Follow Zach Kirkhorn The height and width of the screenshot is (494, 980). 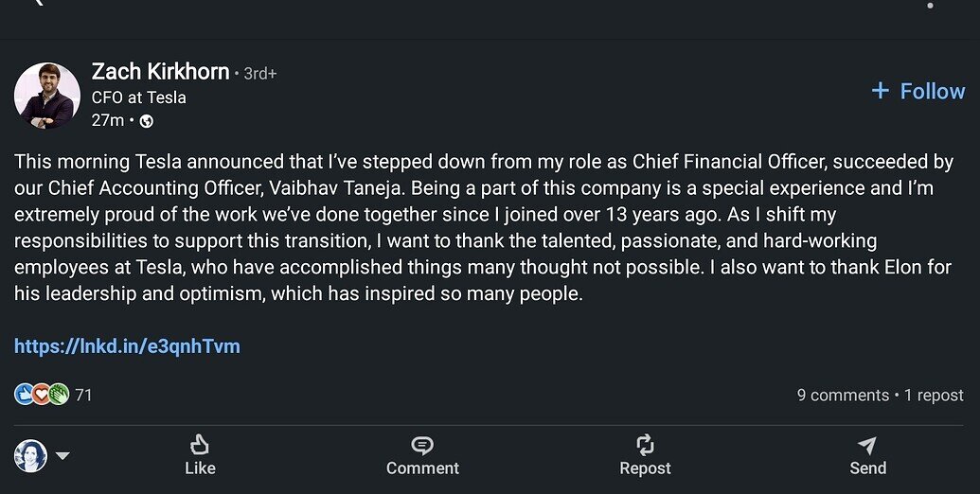pos(918,91)
